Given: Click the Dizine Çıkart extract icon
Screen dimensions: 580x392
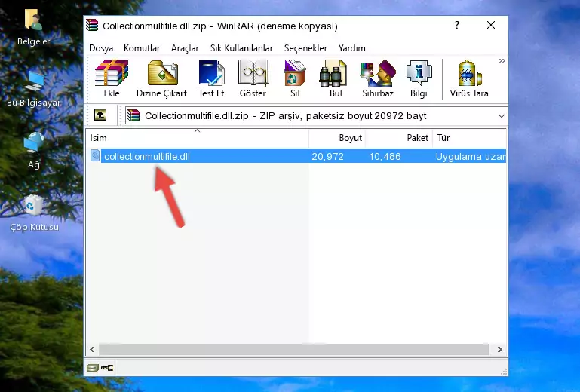Looking at the screenshot, I should coord(161,78).
